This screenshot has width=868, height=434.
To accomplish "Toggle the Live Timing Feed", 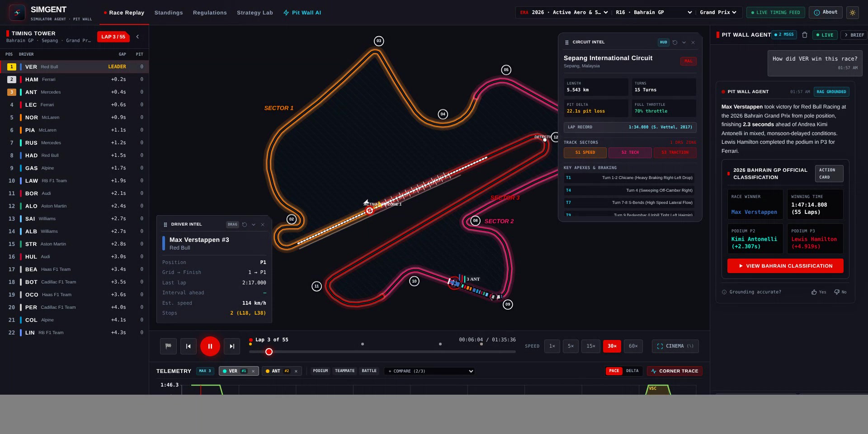I will coord(775,13).
